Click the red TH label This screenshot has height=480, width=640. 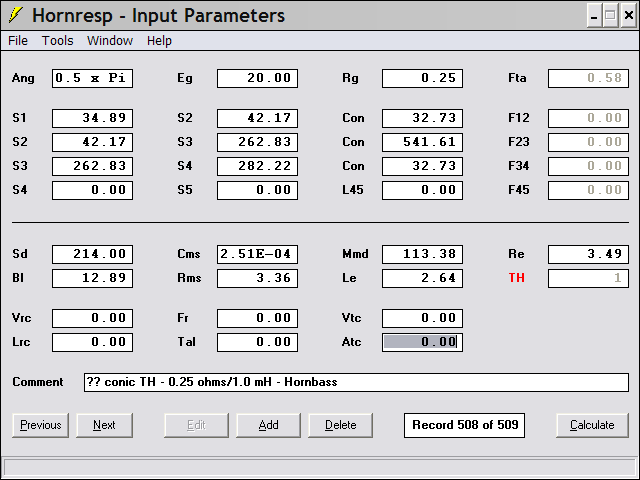(516, 278)
